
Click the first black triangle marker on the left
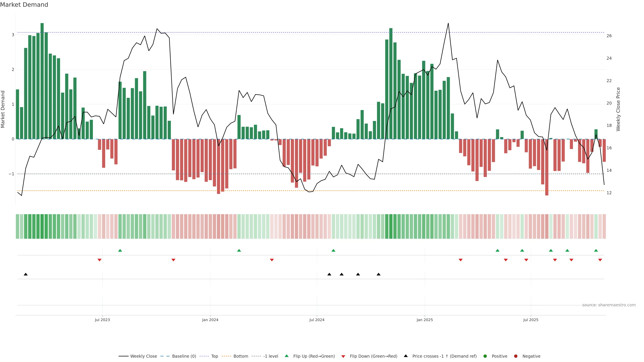pos(25,274)
